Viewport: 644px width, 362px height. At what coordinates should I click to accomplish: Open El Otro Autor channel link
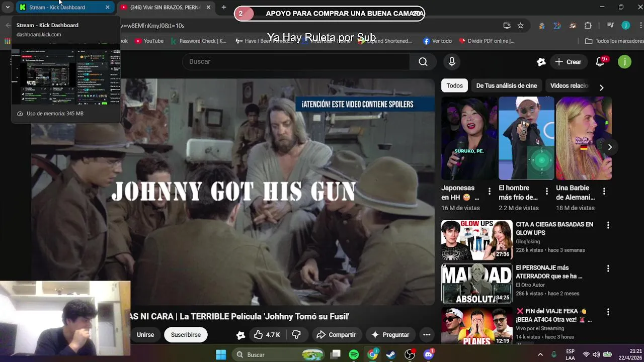click(530, 285)
